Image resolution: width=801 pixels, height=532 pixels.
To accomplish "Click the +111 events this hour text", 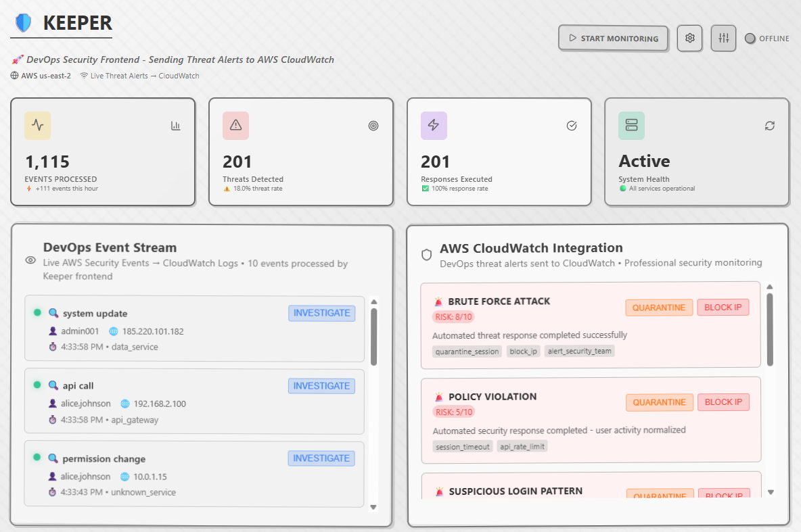I will point(67,189).
